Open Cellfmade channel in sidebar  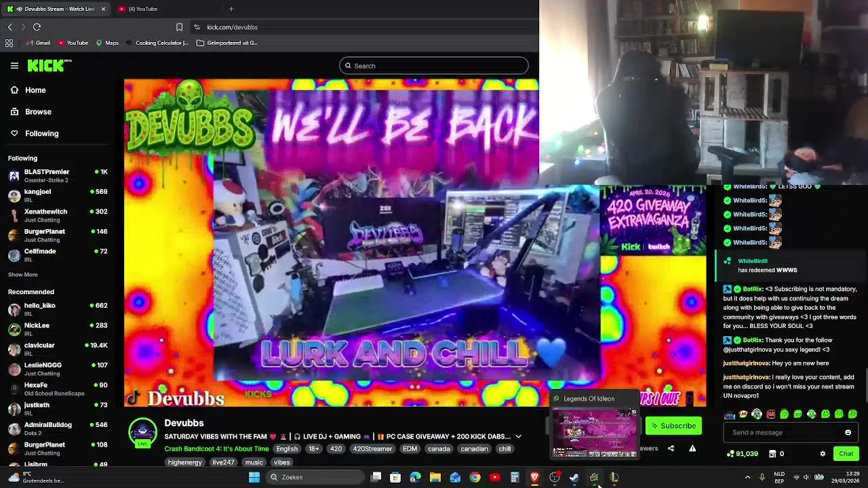58,255
